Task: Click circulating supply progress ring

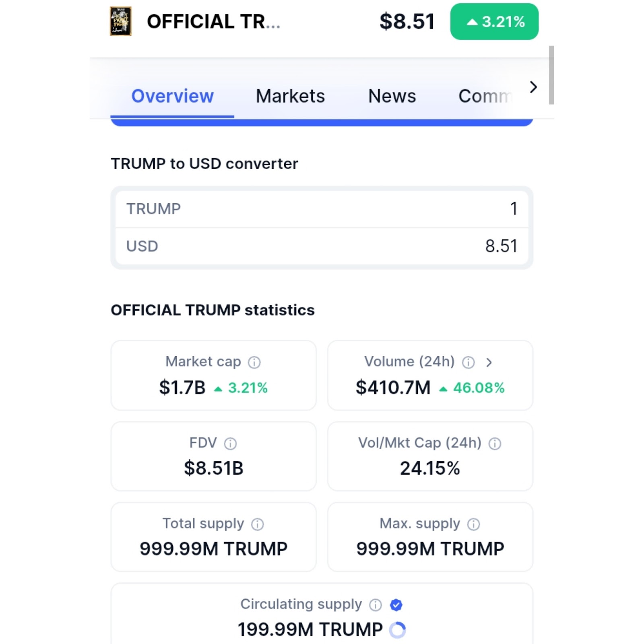Action: click(x=398, y=630)
